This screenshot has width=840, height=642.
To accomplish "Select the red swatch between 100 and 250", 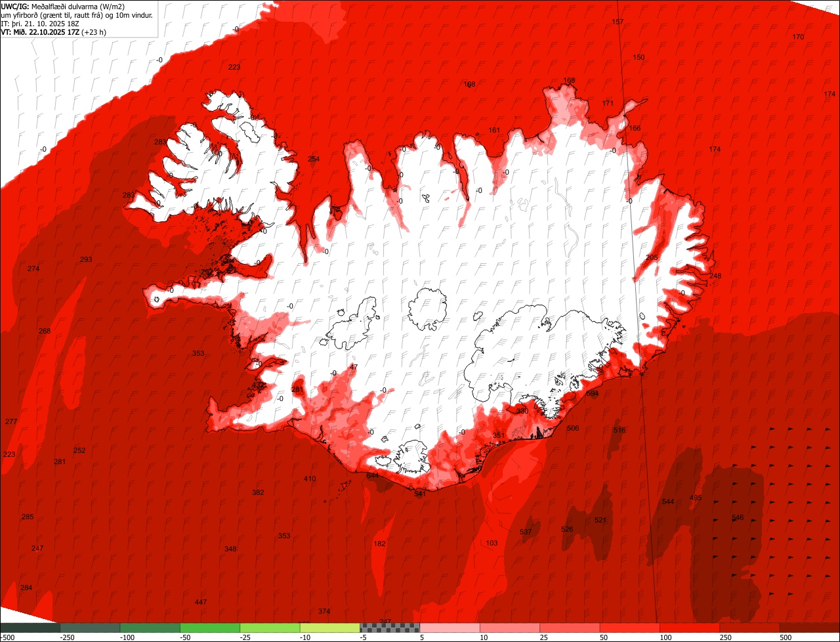I will click(690, 628).
